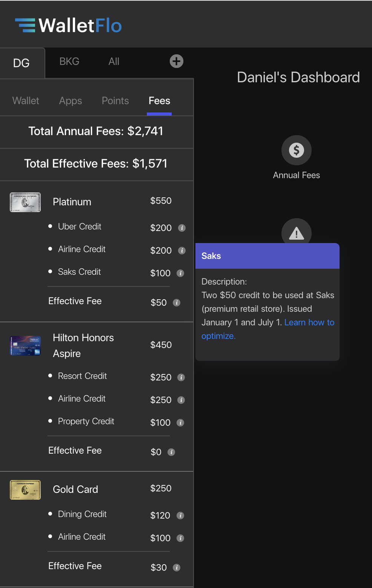Click the Resort Credit label

click(x=82, y=376)
